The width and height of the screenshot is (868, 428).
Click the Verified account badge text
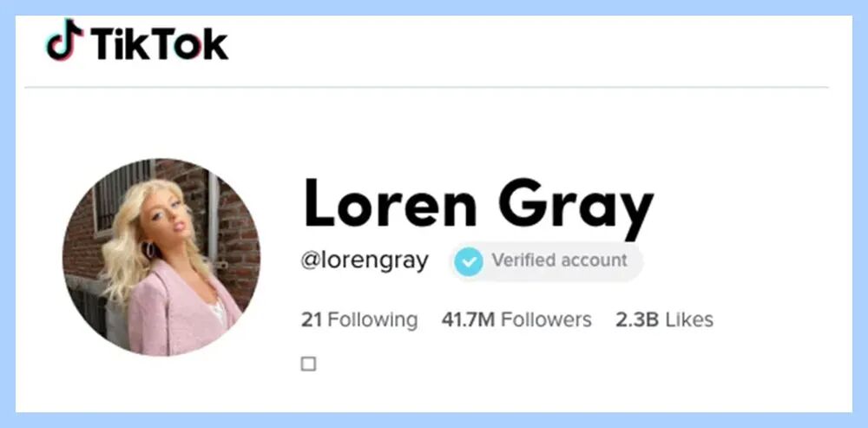[x=560, y=260]
